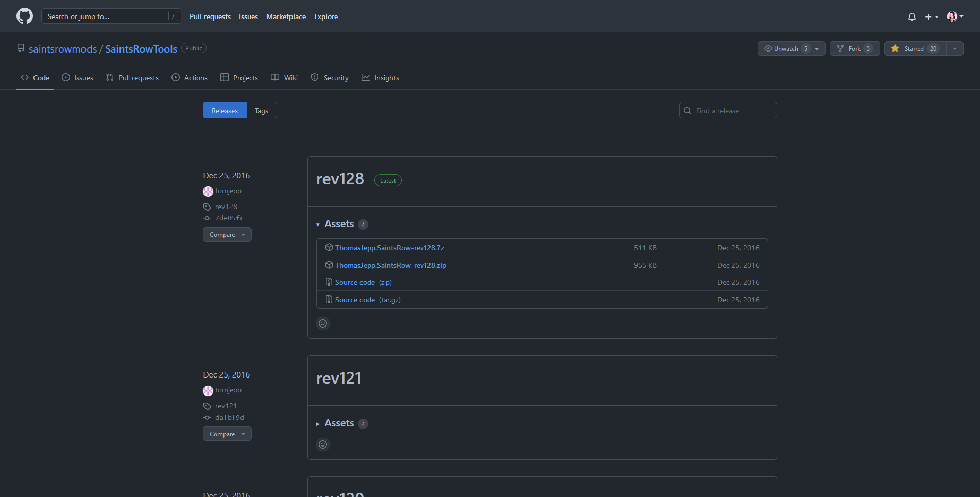Open the Wiki tab

(285, 78)
